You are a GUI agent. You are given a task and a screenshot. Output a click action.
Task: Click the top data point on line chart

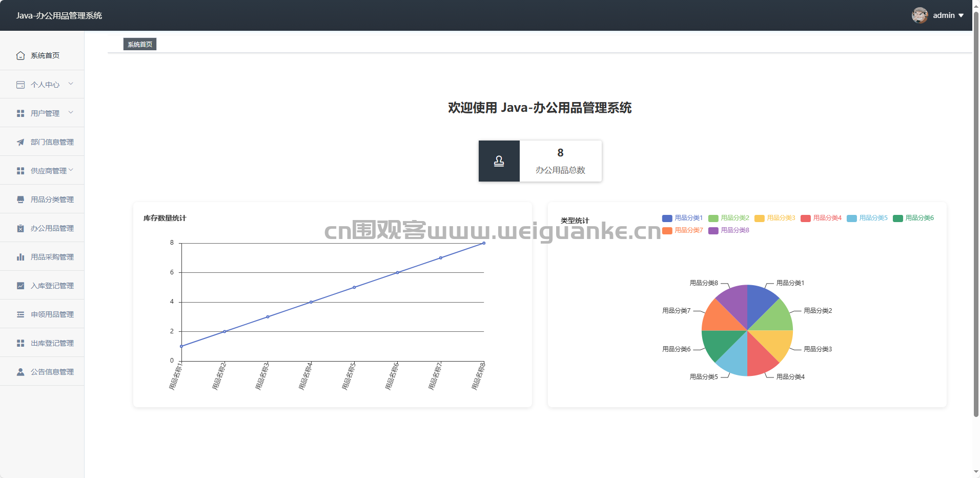click(x=483, y=243)
